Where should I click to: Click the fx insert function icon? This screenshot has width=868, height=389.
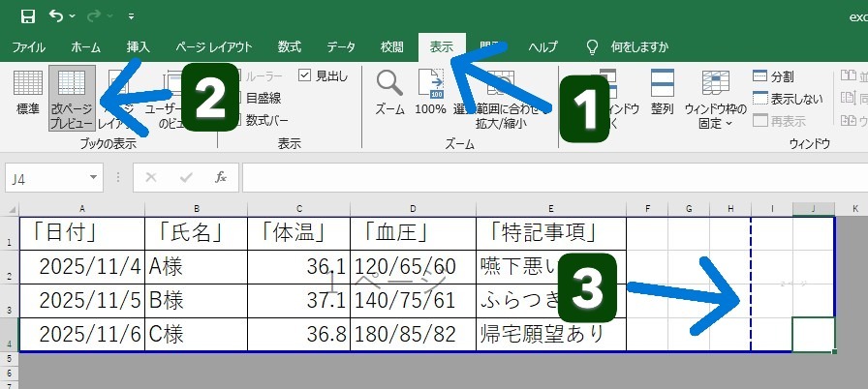coord(220,177)
